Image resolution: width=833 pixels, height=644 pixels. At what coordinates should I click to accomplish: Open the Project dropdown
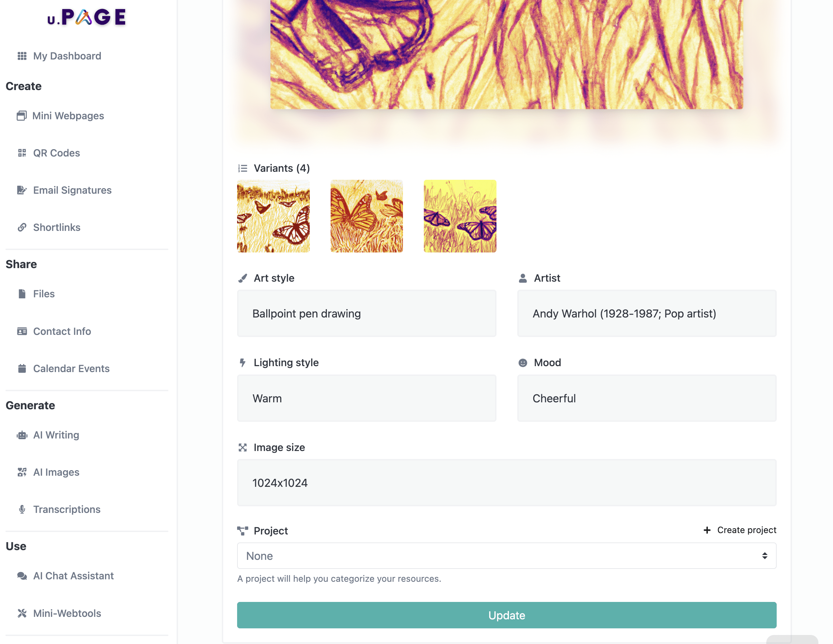click(507, 556)
